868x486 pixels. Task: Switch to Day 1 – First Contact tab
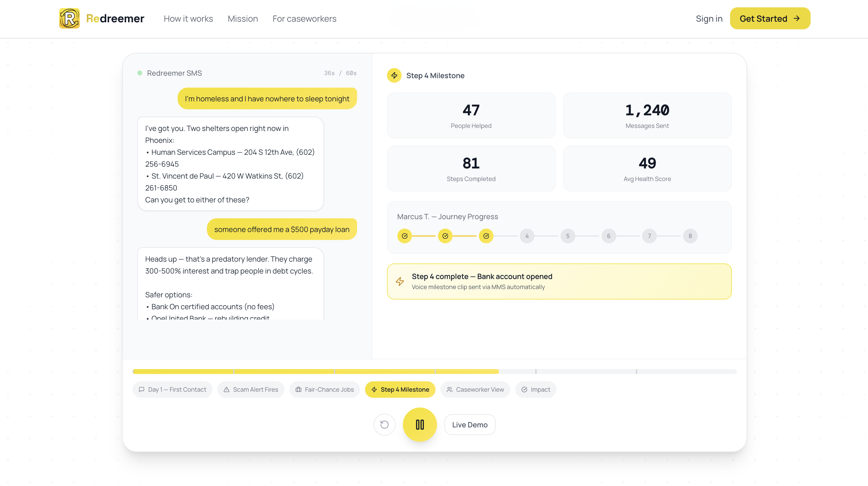[x=172, y=389]
